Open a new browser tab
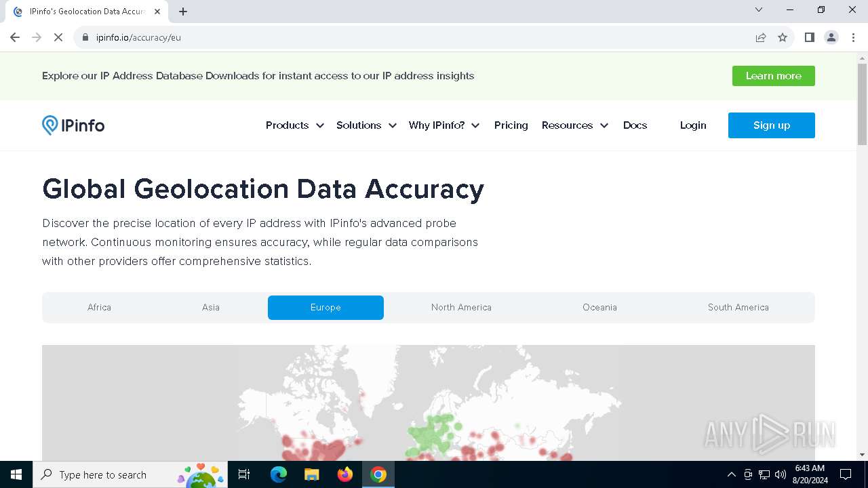Viewport: 868px width, 488px height. click(183, 12)
